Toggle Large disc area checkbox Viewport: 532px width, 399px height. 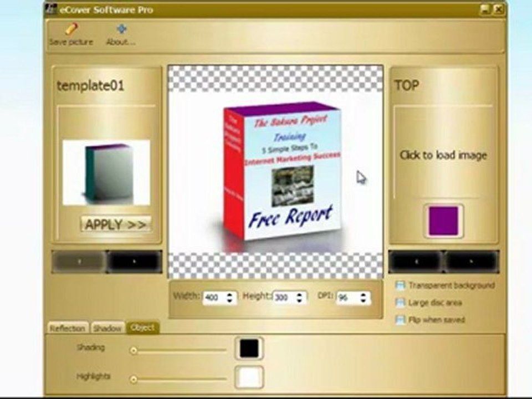tap(400, 303)
